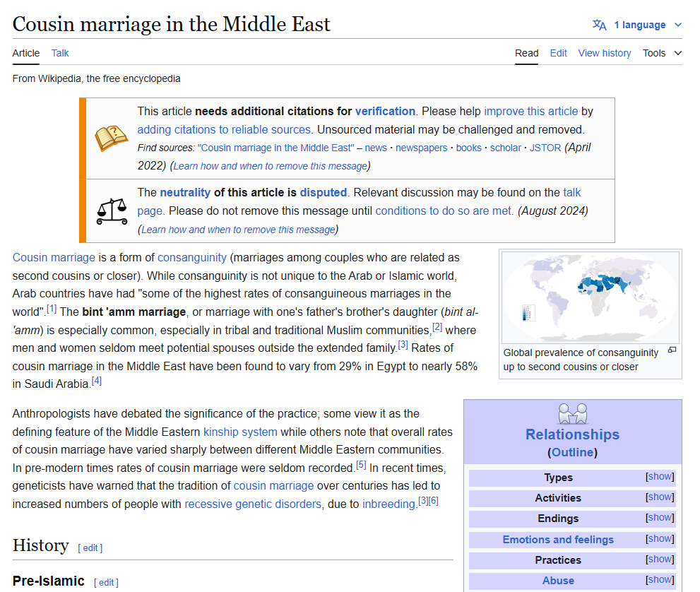Open the consanguinity link

192,258
